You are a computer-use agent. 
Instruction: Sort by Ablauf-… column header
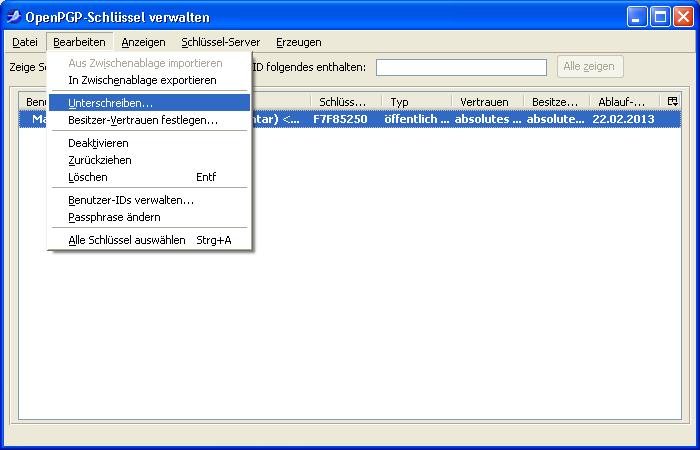[x=625, y=102]
